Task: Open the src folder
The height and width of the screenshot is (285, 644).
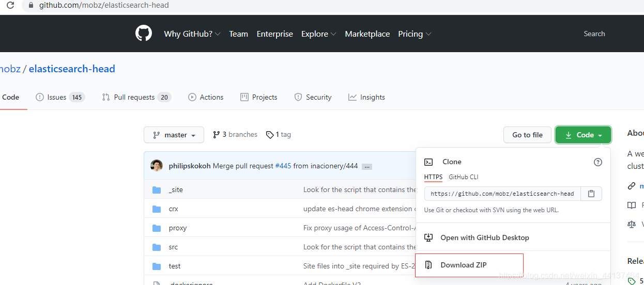Action: click(173, 247)
